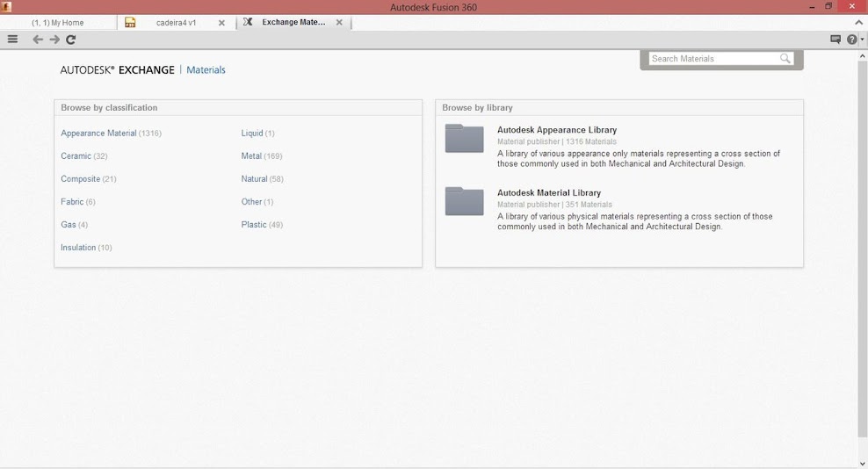Click the vertical scrollbar down arrow
Viewport: 868px width, 469px height.
click(x=863, y=464)
